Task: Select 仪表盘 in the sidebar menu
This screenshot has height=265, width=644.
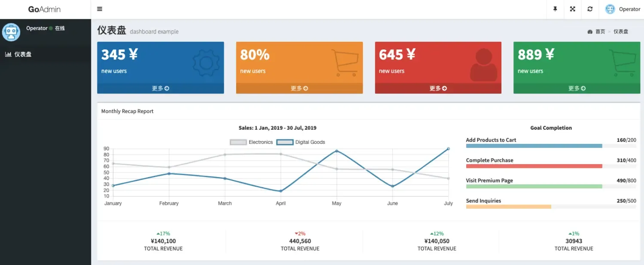Action: 23,54
